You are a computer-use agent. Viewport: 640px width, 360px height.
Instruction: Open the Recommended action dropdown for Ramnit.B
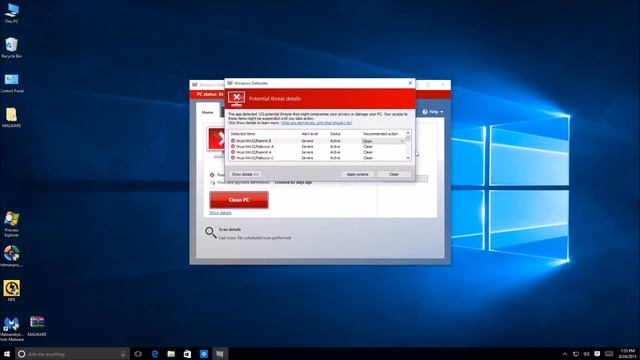pyautogui.click(x=402, y=141)
